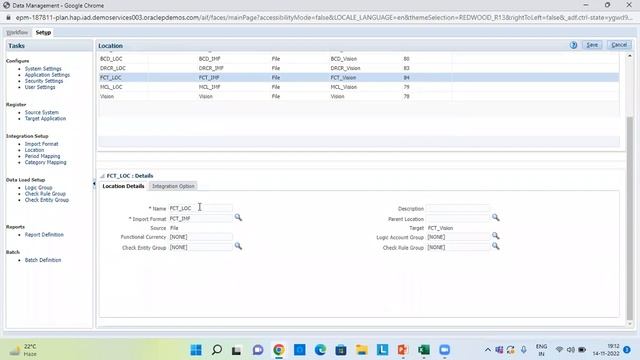Open Location task link
Viewport: 640px width, 360px height.
34,150
